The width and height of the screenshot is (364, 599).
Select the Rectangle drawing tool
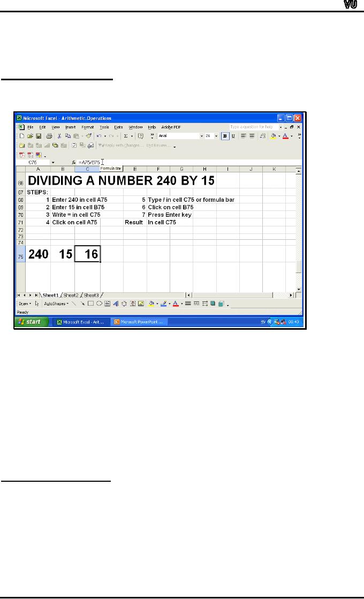tap(90, 304)
